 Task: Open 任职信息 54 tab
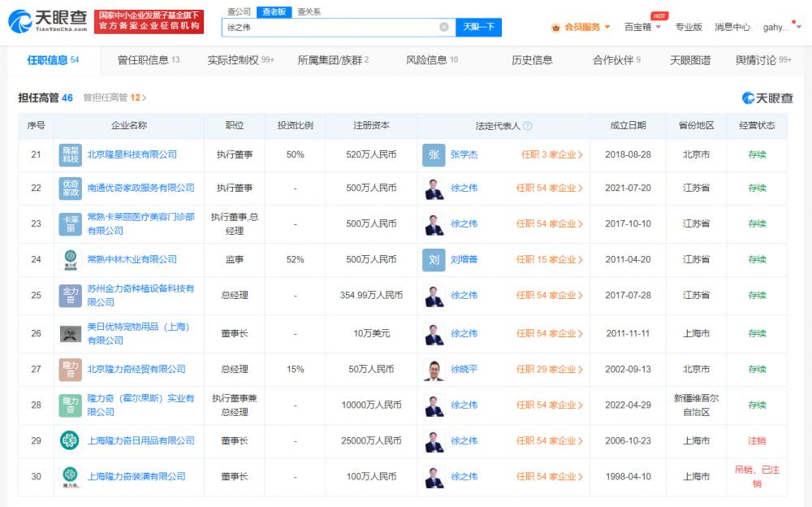53,60
